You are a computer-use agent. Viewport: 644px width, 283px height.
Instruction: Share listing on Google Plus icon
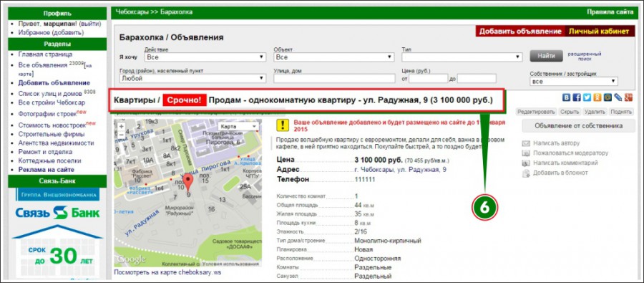(628, 97)
